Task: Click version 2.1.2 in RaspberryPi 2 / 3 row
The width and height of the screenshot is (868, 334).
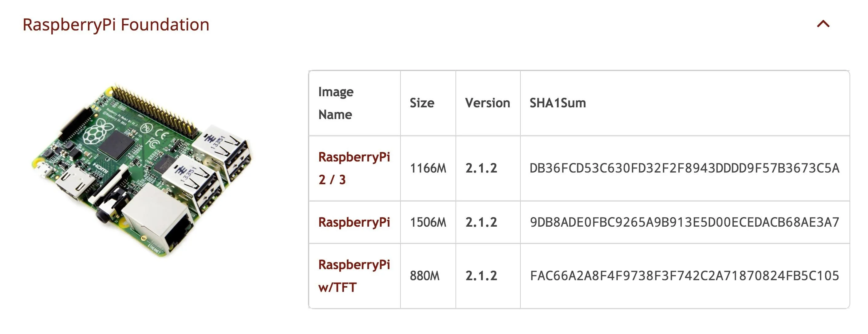Action: pyautogui.click(x=481, y=168)
